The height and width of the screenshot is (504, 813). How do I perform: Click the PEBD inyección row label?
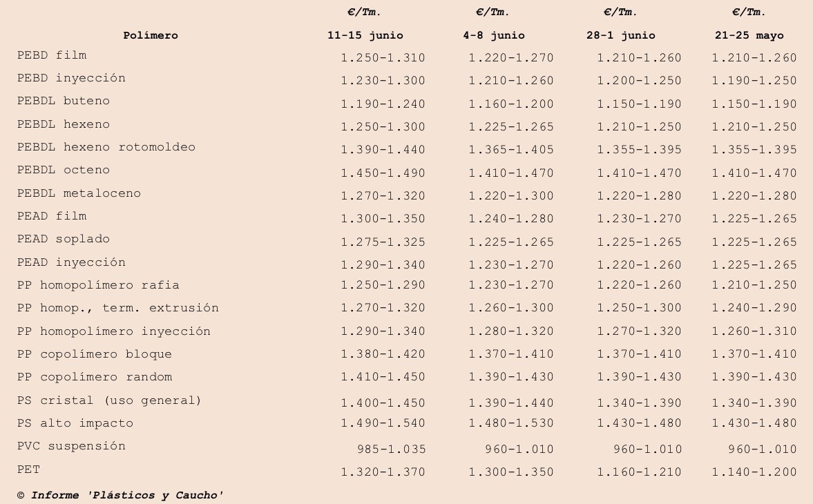click(71, 78)
